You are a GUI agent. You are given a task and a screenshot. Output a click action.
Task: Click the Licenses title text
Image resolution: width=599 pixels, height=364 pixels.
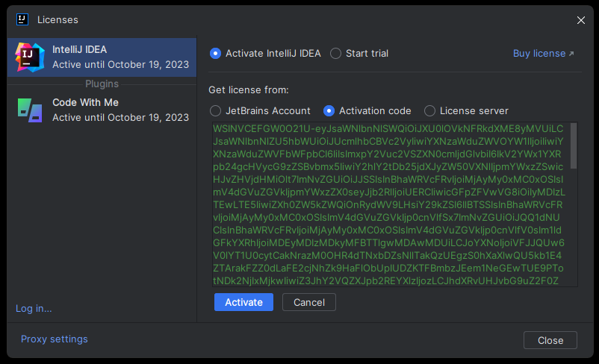point(58,20)
